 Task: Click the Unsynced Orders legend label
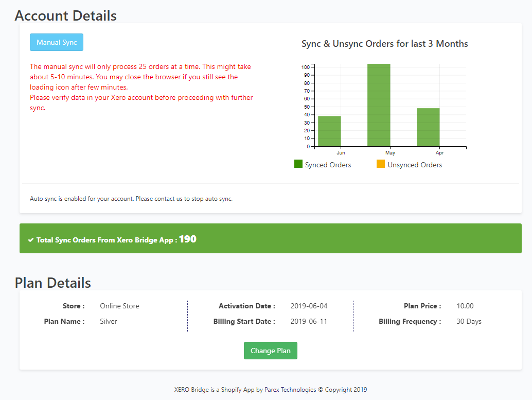[x=415, y=165]
